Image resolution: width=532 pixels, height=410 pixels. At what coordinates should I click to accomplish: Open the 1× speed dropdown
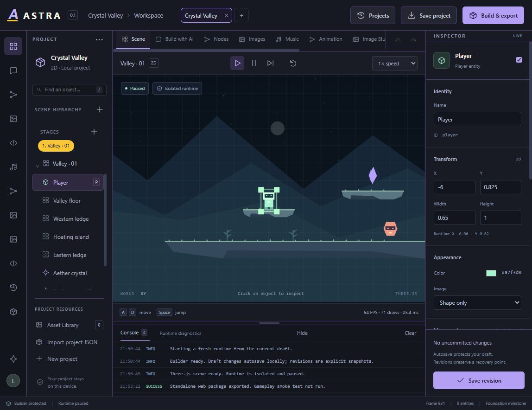pyautogui.click(x=394, y=64)
